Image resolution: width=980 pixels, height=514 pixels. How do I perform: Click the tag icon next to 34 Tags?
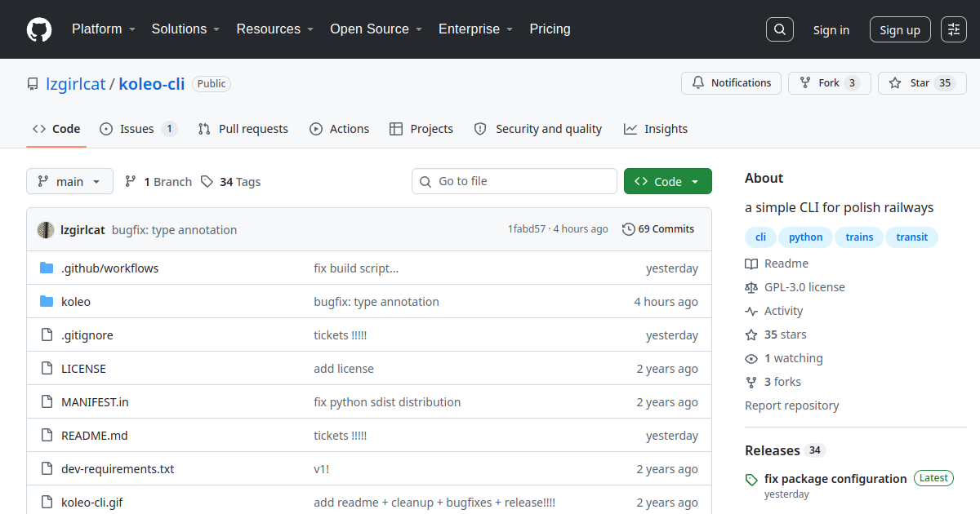tap(207, 181)
